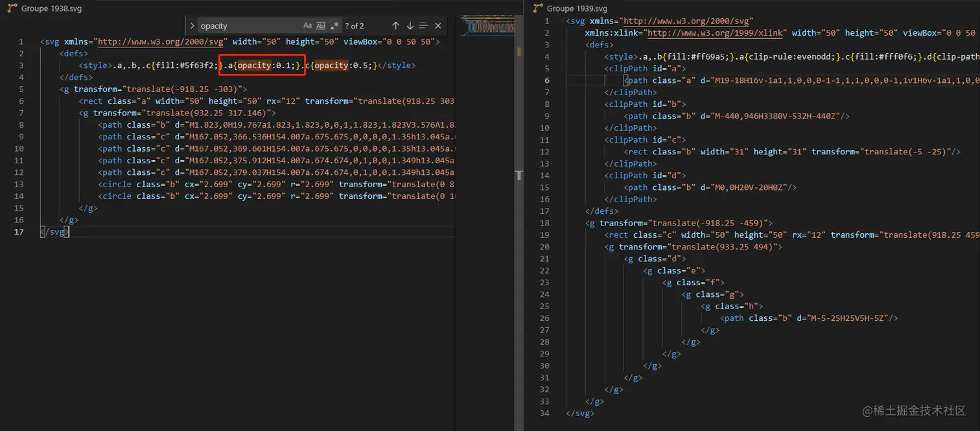Click the first circle element on line 13
Image resolution: width=980 pixels, height=431 pixels.
click(277, 184)
